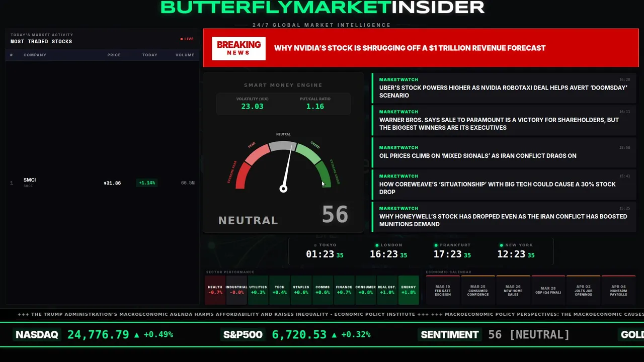The width and height of the screenshot is (644, 362).
Task: Open the Mar 25 Consumer Confidence event
Action: pos(478,290)
